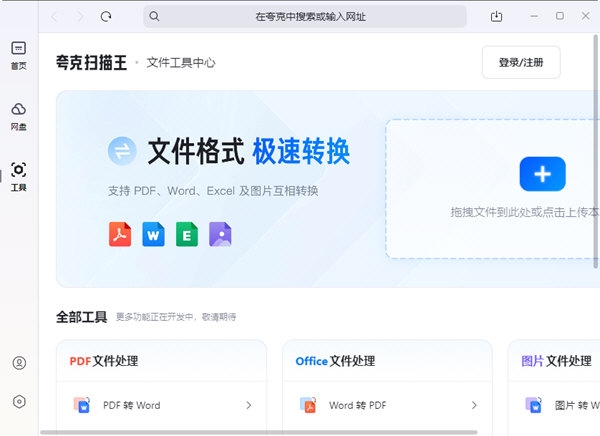The image size is (600, 436).
Task: Reload the page with refresh icon
Action: (x=106, y=16)
